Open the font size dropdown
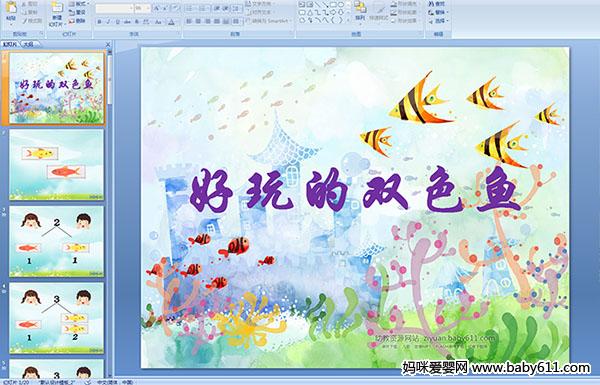The image size is (600, 385). 142,8
